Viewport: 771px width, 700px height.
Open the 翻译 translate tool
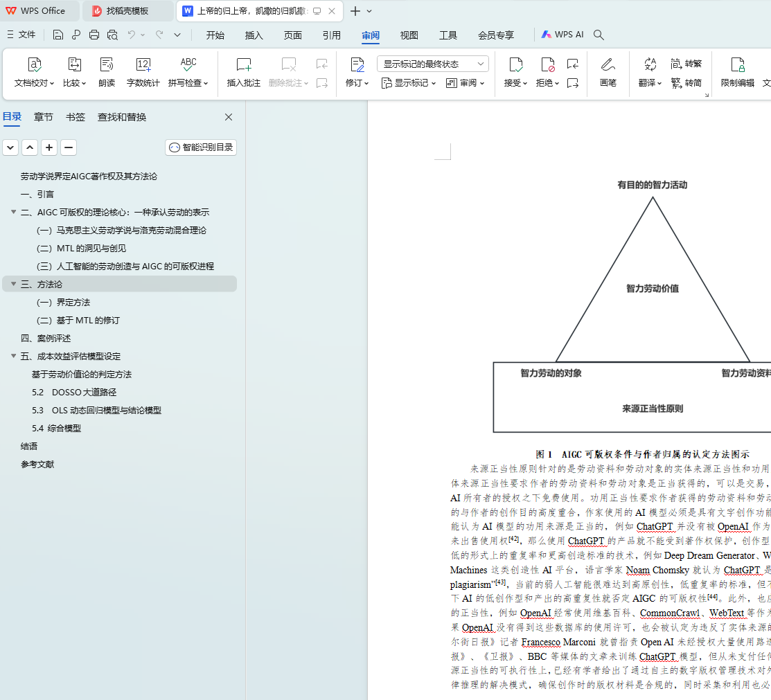pyautogui.click(x=650, y=72)
